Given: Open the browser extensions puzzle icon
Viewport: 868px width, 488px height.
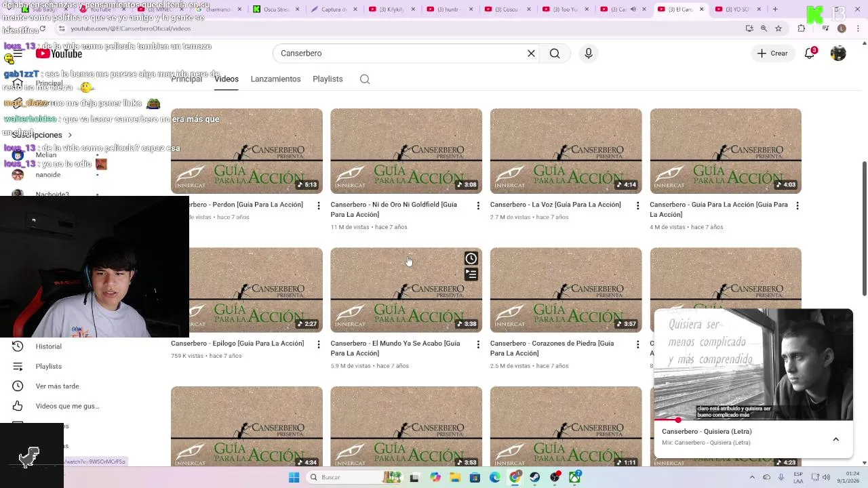Looking at the screenshot, I should coord(802,28).
